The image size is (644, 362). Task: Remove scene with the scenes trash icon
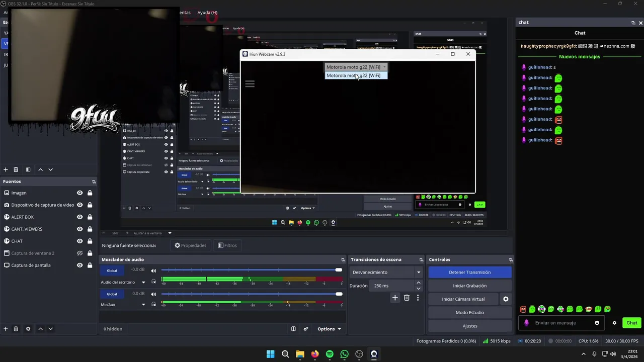(x=16, y=170)
